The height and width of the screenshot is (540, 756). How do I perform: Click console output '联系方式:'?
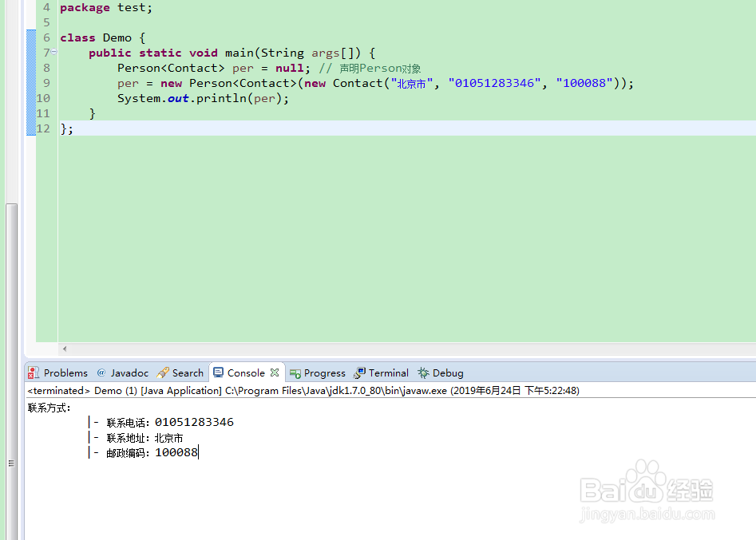[49, 408]
